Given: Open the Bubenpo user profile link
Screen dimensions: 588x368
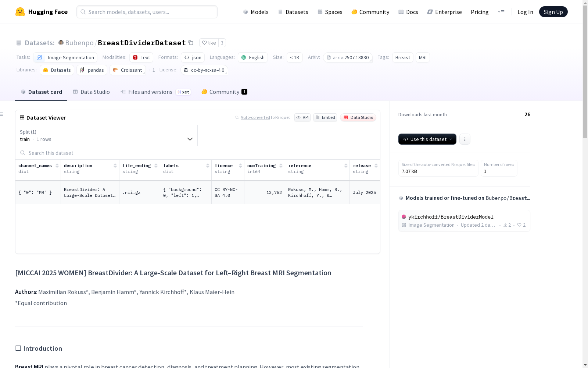Looking at the screenshot, I should click(x=79, y=43).
